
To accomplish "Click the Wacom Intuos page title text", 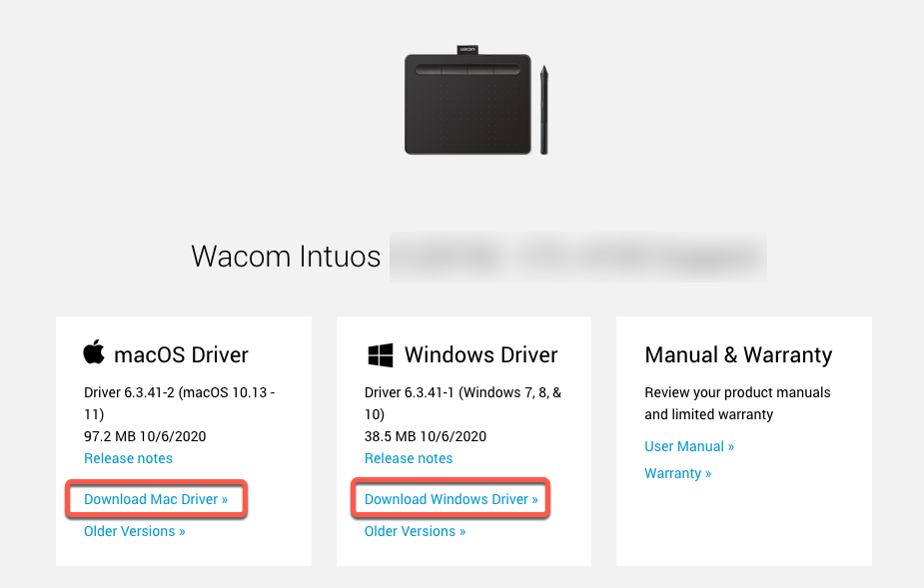I will [286, 257].
